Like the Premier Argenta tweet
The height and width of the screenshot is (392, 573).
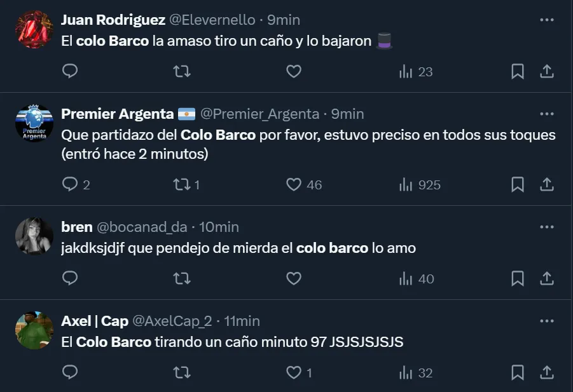(x=293, y=184)
